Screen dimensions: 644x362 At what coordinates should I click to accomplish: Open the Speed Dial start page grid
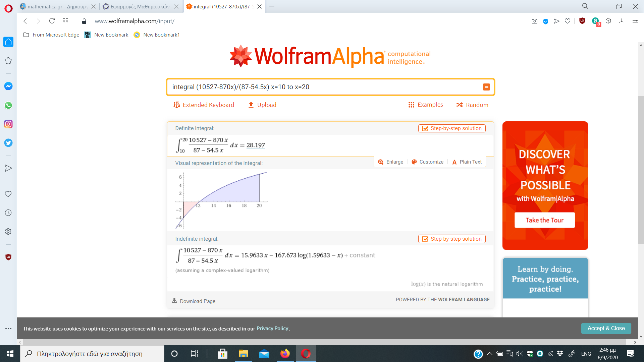(65, 21)
